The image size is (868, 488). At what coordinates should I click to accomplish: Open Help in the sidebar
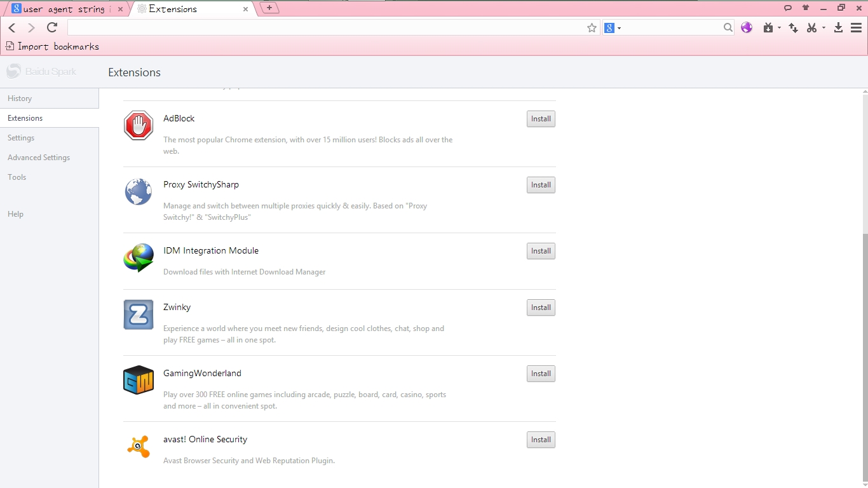(x=50, y=214)
